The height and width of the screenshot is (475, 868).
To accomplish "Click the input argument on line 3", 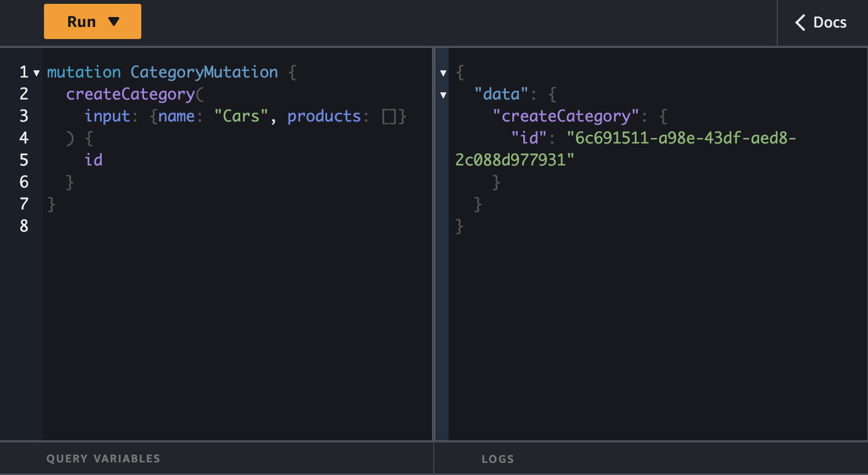I will tap(107, 116).
